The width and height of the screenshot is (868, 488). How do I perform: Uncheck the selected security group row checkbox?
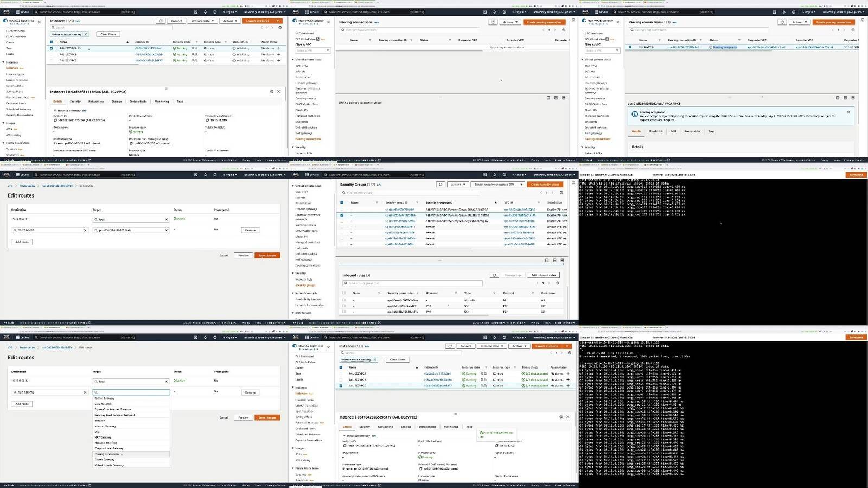coord(341,215)
